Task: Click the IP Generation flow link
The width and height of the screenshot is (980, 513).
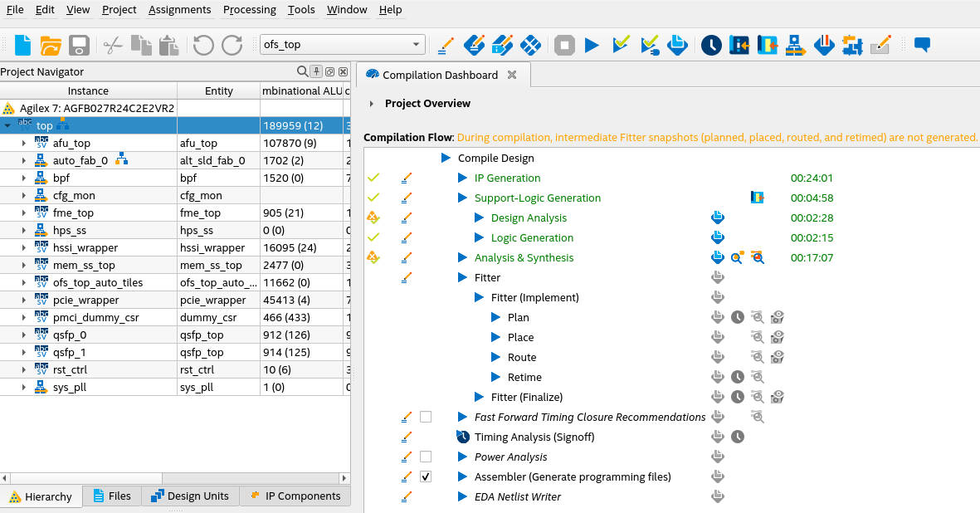Action: coord(507,178)
